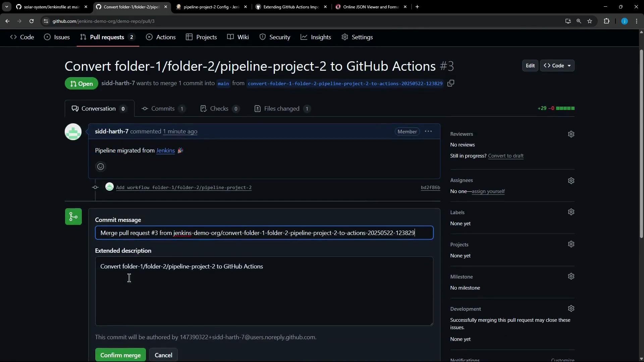
Task: Close the pipeline-project-2 Config tab
Action: click(x=246, y=7)
